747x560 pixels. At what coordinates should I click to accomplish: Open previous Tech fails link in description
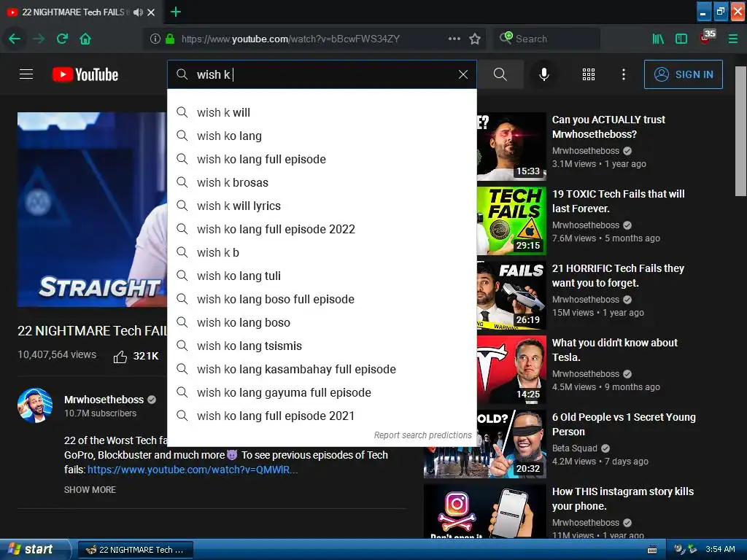point(193,470)
